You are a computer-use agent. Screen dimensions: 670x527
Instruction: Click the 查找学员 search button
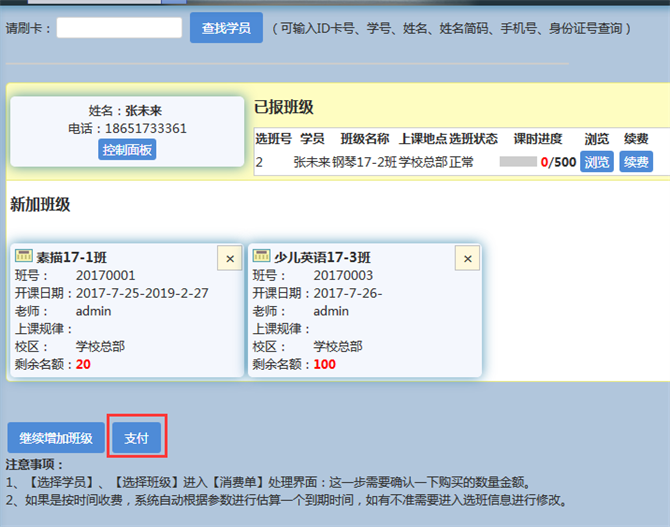click(x=226, y=28)
